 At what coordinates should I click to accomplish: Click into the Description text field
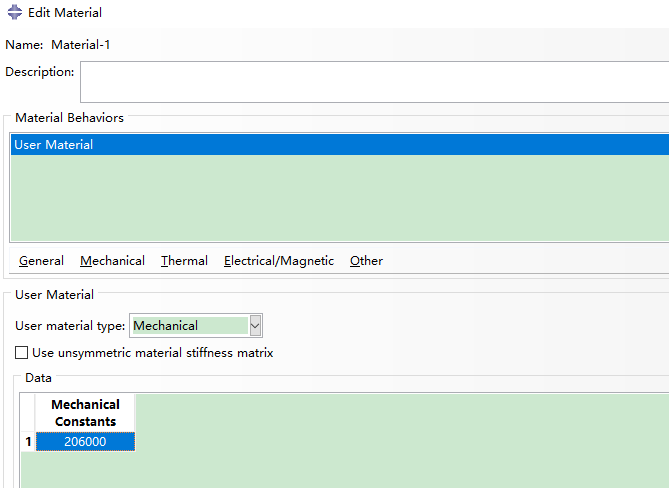coord(374,82)
